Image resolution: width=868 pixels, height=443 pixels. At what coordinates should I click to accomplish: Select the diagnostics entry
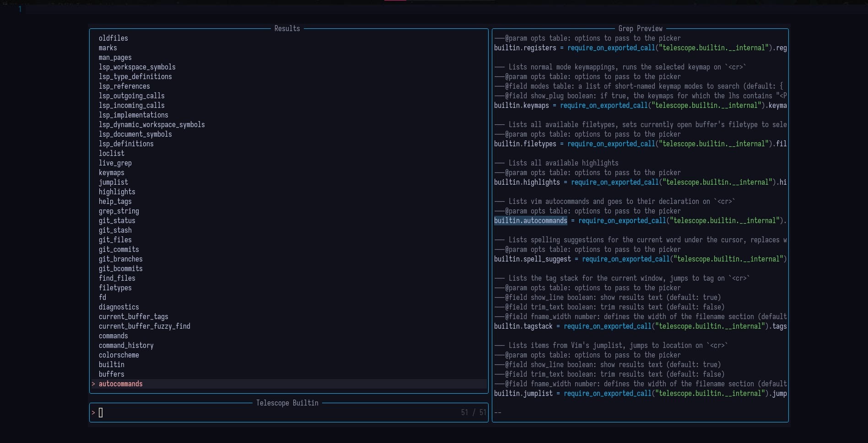tap(119, 307)
